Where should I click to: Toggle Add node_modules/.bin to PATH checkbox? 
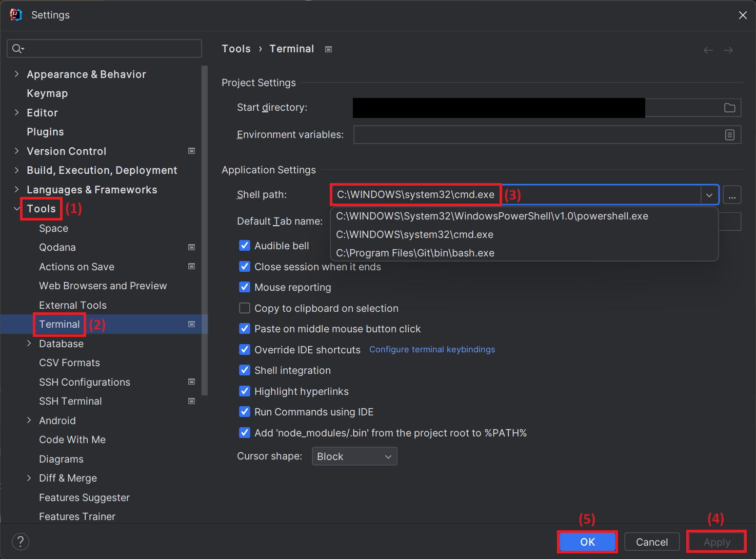click(x=245, y=433)
